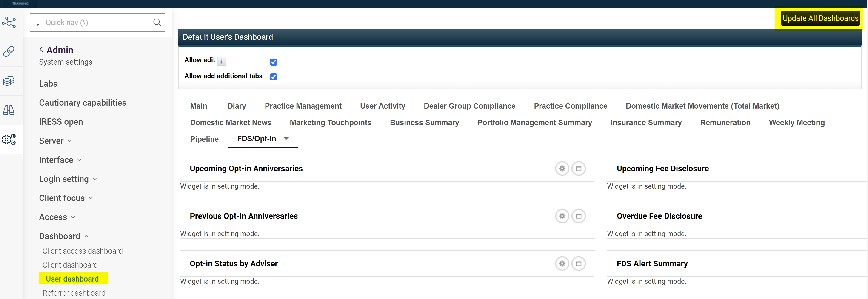Image resolution: width=868 pixels, height=299 pixels.
Task: Open the coins stack icon in sidebar
Action: [x=9, y=81]
